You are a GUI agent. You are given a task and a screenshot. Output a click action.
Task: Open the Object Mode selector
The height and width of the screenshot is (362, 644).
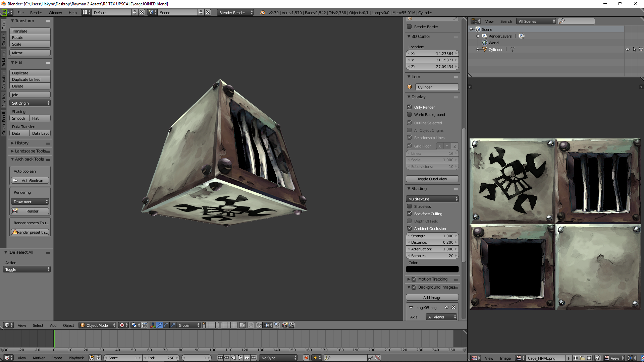(98, 325)
